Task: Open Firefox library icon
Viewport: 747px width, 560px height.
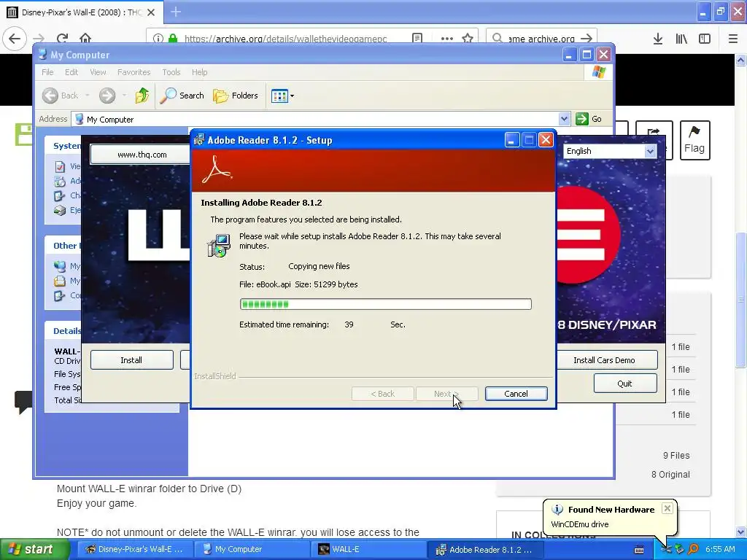Action: pyautogui.click(x=681, y=39)
